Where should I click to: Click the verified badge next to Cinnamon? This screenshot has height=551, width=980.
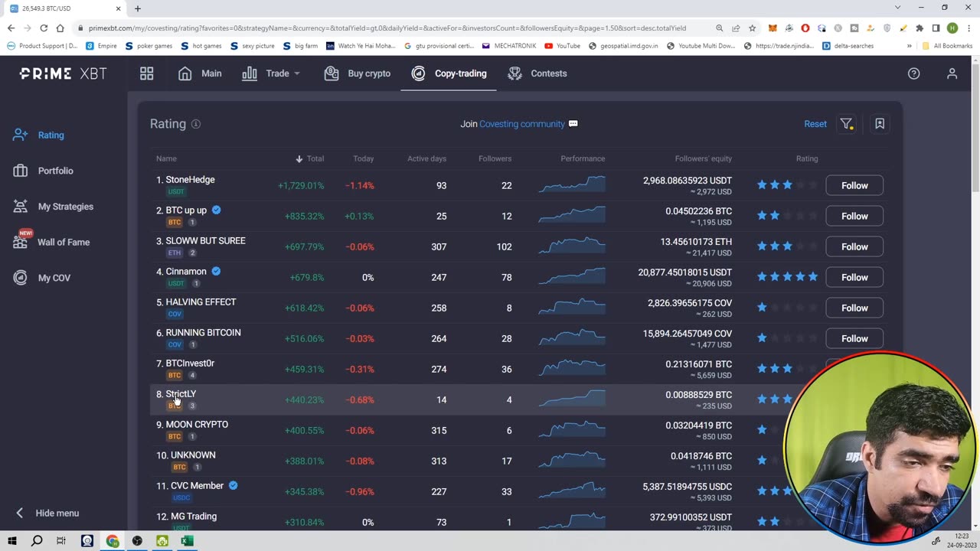216,271
